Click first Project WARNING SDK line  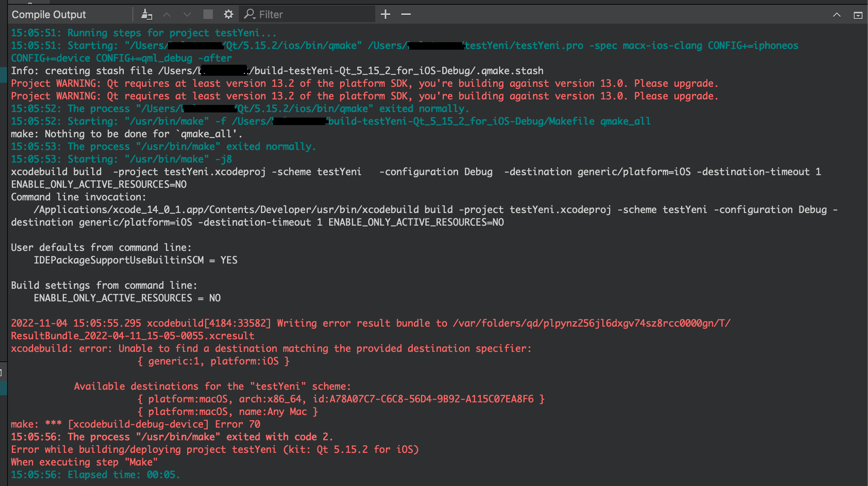coord(364,84)
